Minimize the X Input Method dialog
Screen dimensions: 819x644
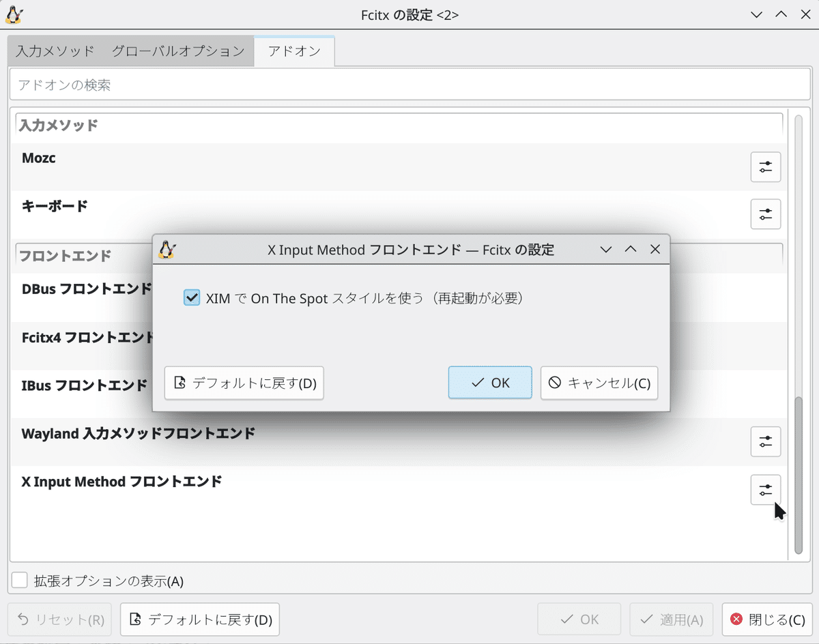[605, 250]
